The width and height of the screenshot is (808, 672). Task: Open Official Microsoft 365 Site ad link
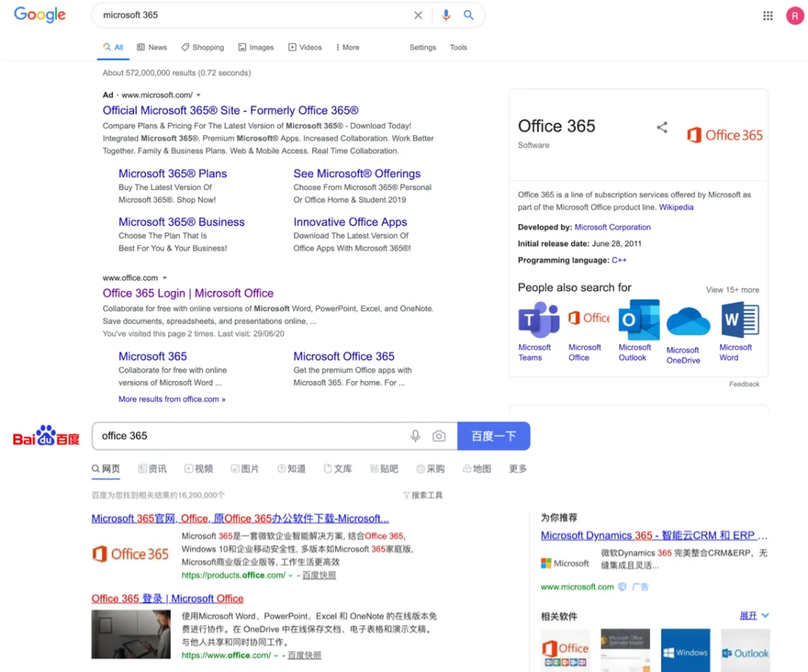230,110
